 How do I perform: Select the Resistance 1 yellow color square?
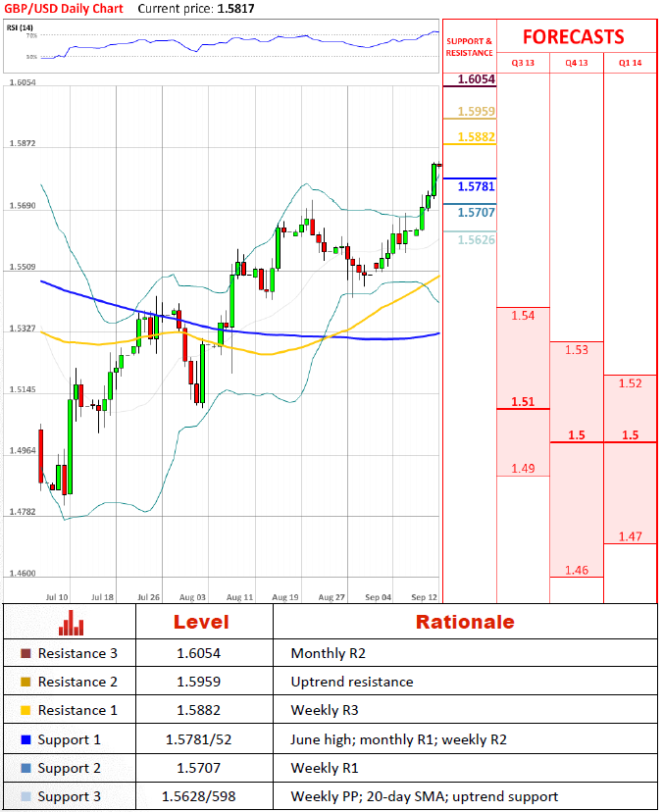tap(25, 710)
